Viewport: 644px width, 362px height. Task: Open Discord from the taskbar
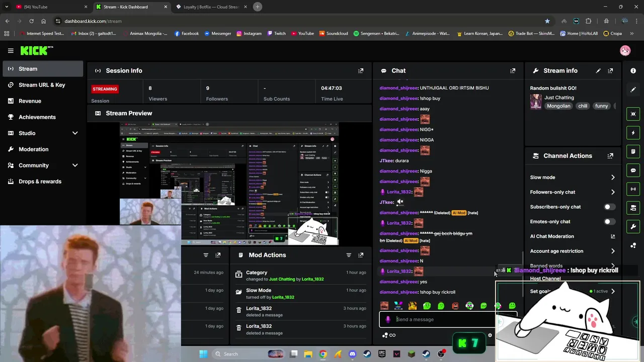coord(352,354)
